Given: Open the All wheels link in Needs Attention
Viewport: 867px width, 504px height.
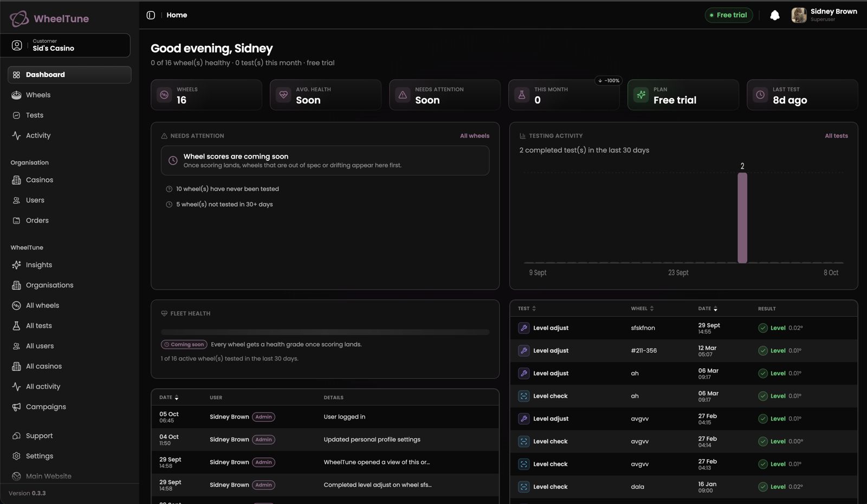Looking at the screenshot, I should [x=474, y=136].
